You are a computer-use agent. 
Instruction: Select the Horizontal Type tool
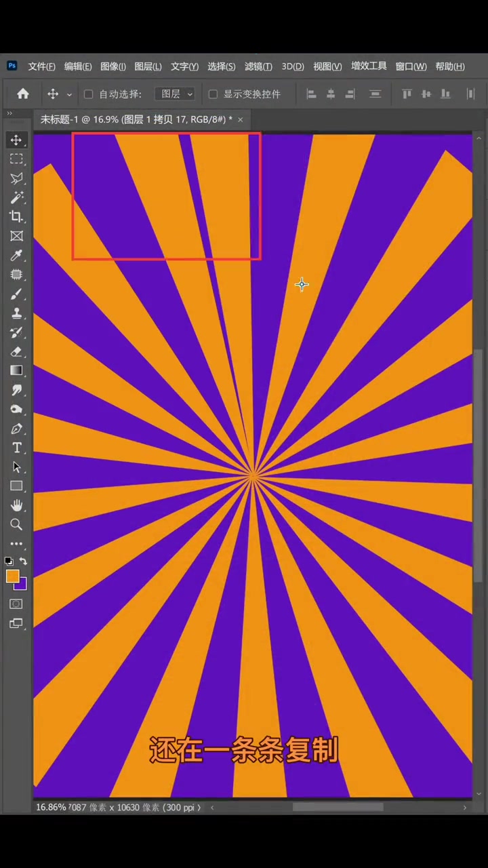[x=16, y=448]
